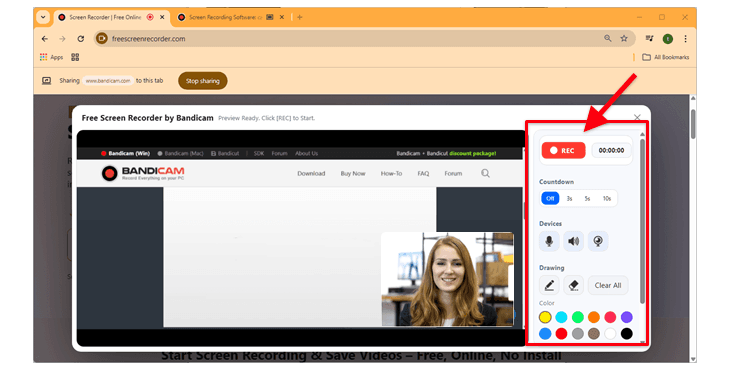Click the freescreenrecorder.com address bar
This screenshot has width=730, height=370.
pyautogui.click(x=364, y=39)
